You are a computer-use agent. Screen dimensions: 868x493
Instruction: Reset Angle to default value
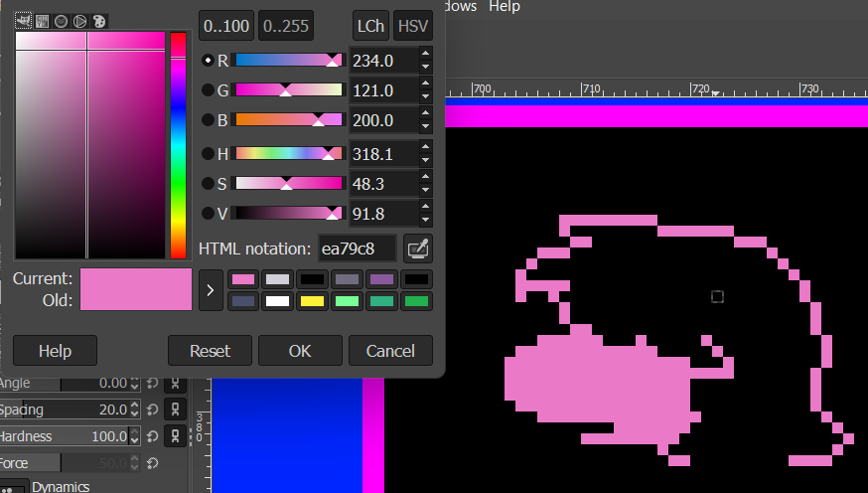pos(152,383)
